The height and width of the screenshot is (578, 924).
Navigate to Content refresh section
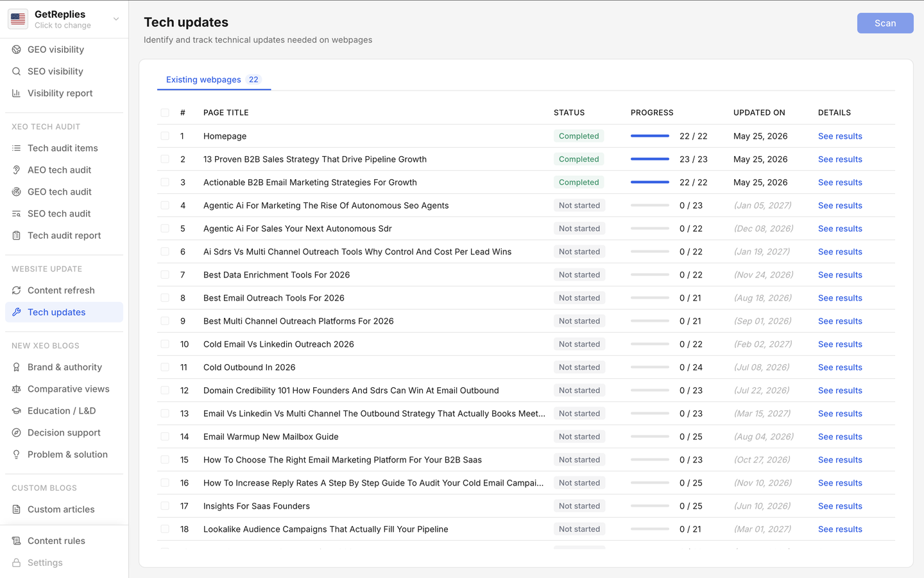(64, 290)
